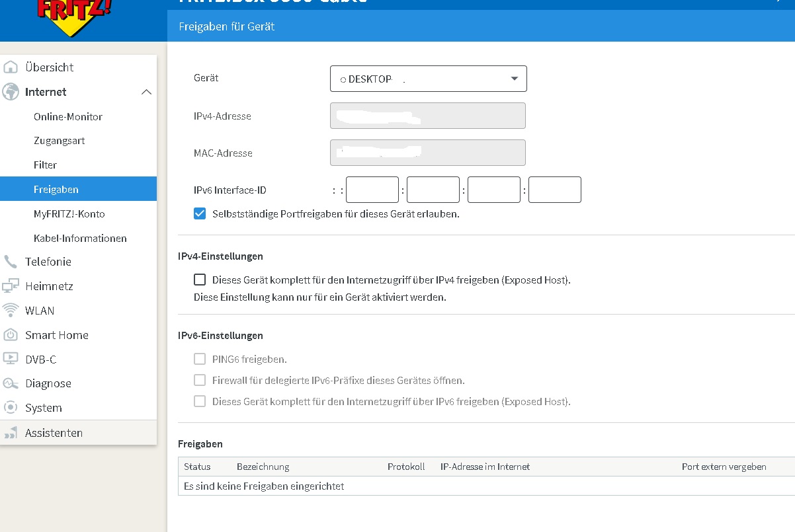Open the Online-Monitor submenu item
This screenshot has height=532, width=795.
[x=68, y=116]
